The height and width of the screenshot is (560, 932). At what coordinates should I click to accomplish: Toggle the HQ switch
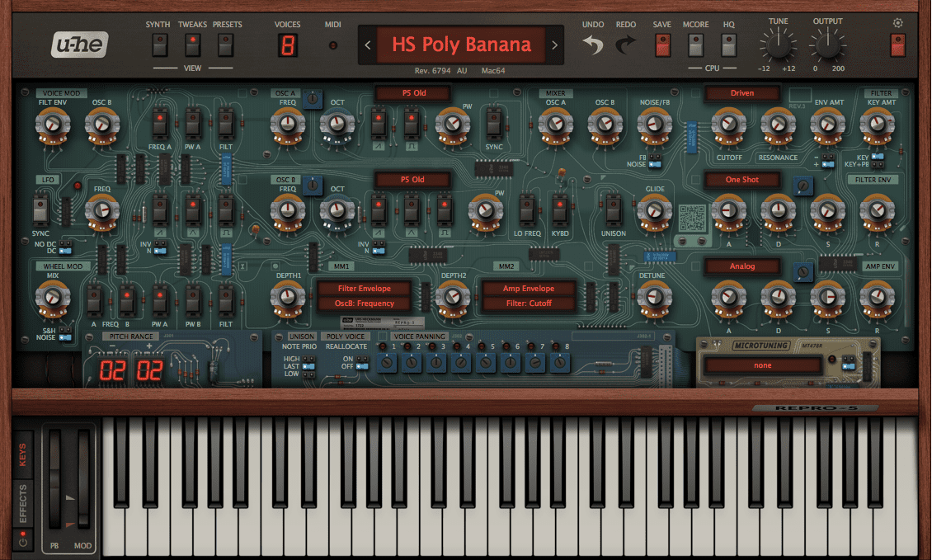pos(729,45)
